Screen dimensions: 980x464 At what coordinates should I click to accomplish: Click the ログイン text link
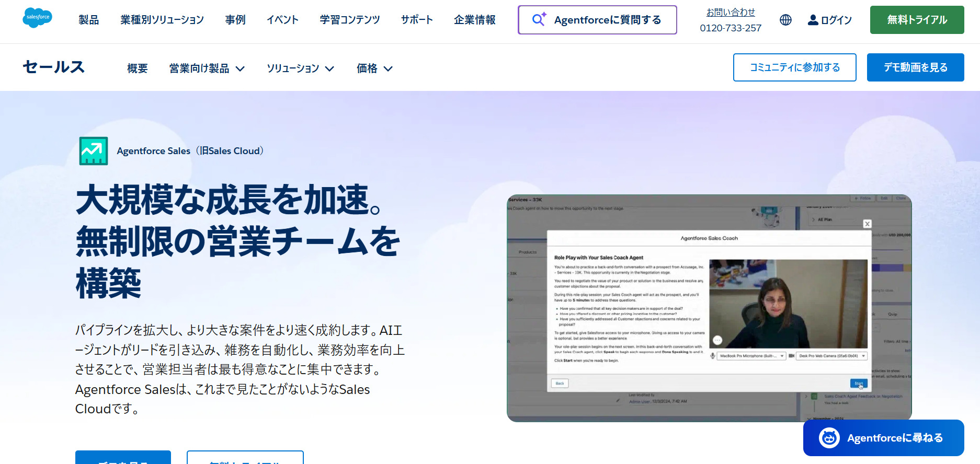[836, 20]
